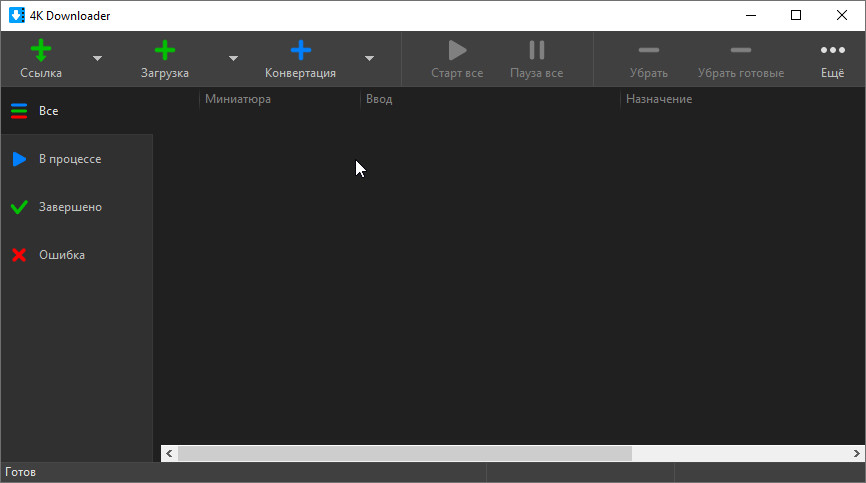
Task: Expand the dropdown arrow beside Конвертация
Action: (369, 59)
